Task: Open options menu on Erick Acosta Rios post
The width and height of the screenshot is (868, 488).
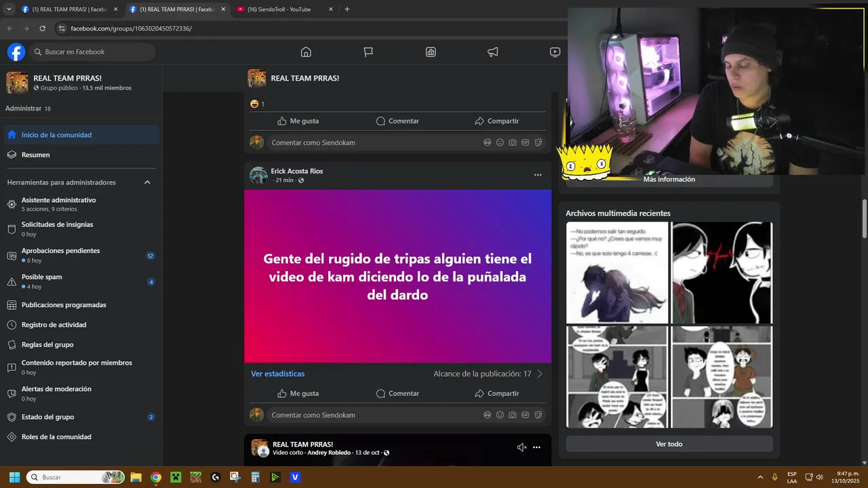Action: (x=538, y=175)
